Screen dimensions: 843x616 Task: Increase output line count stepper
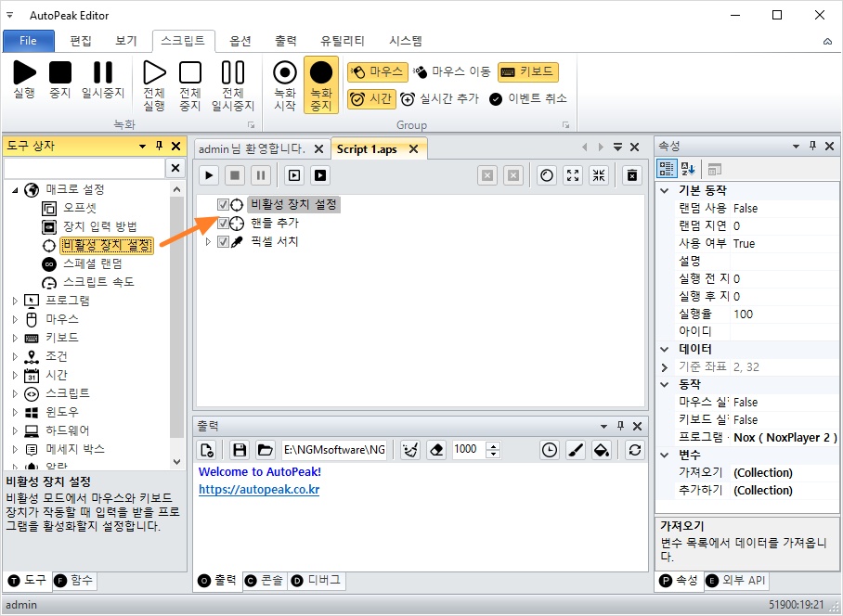coord(494,445)
